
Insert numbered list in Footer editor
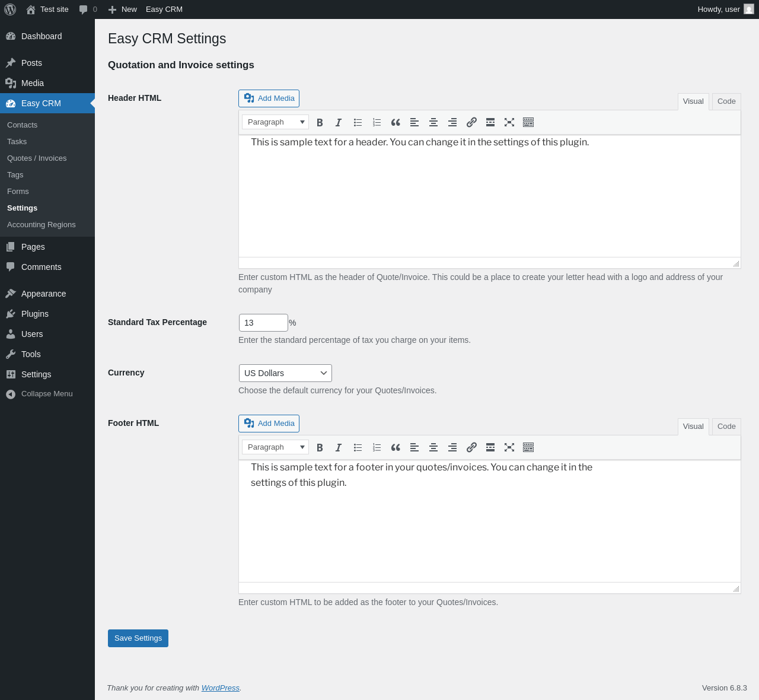377,447
